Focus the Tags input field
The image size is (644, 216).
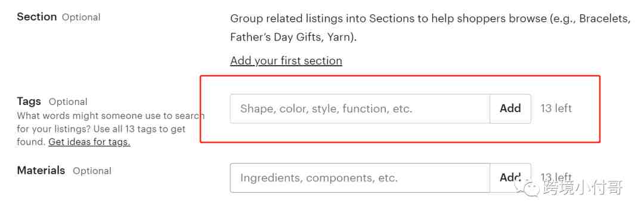(360, 109)
